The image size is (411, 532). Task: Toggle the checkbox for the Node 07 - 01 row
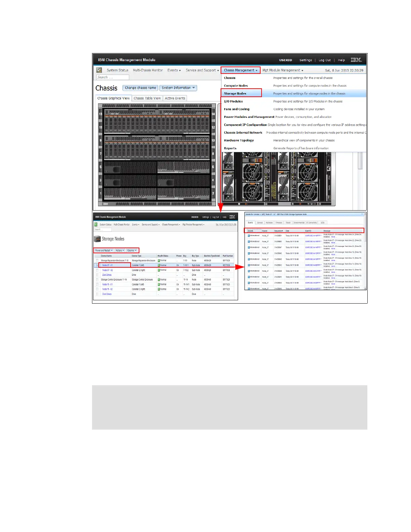pyautogui.click(x=97, y=265)
